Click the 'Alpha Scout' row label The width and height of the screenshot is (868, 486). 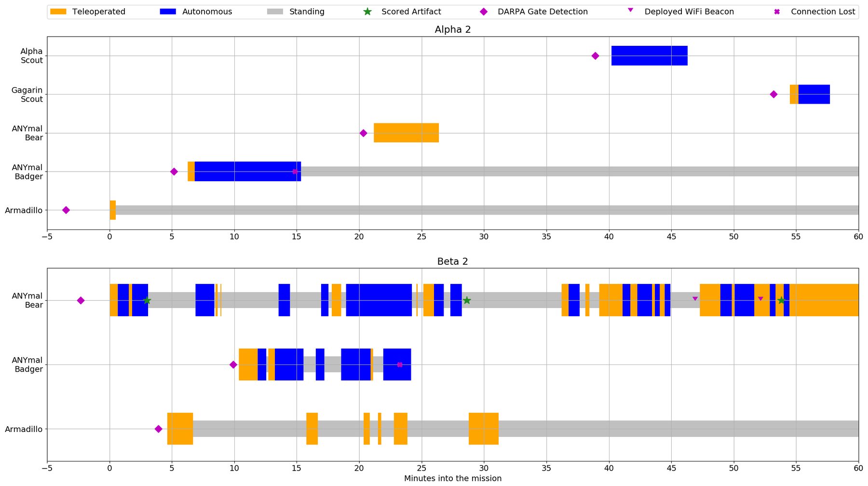[x=31, y=56]
